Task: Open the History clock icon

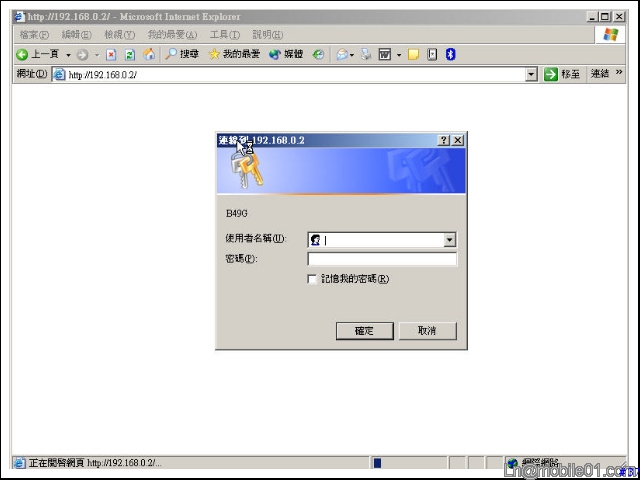Action: point(318,54)
